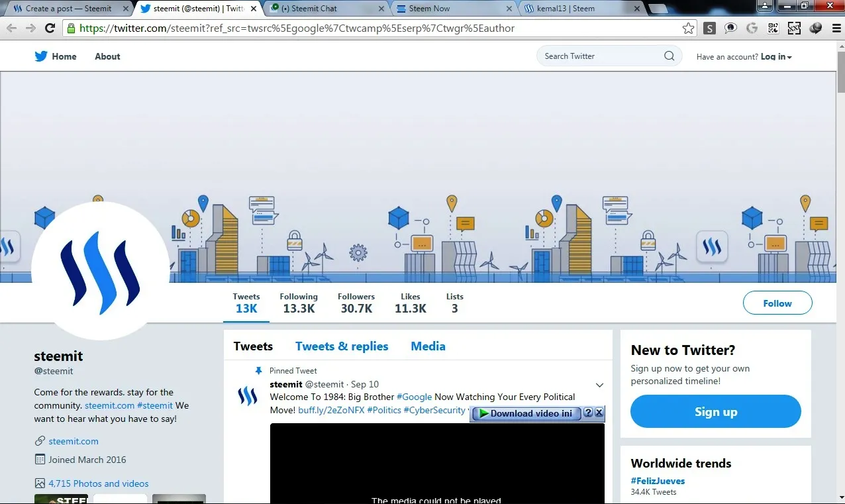This screenshot has width=845, height=504.
Task: Click the Sign up button
Action: click(716, 411)
